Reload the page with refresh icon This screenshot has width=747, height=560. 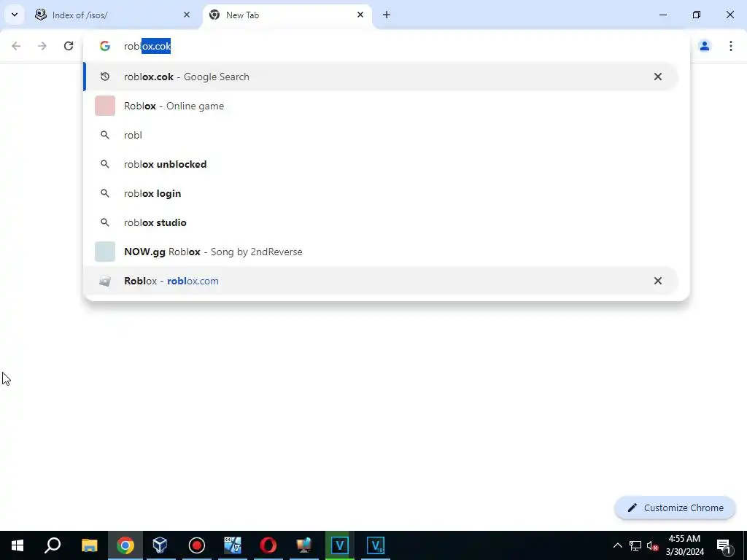tap(69, 46)
